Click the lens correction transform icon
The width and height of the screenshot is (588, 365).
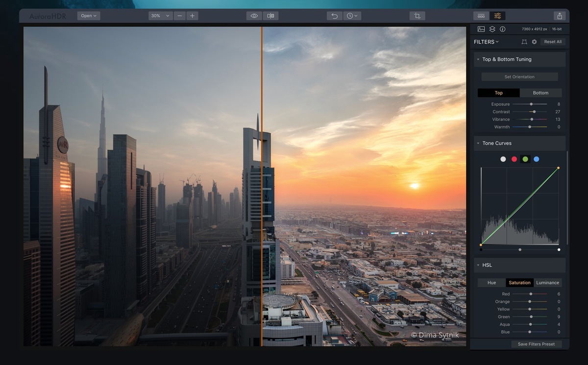click(524, 42)
